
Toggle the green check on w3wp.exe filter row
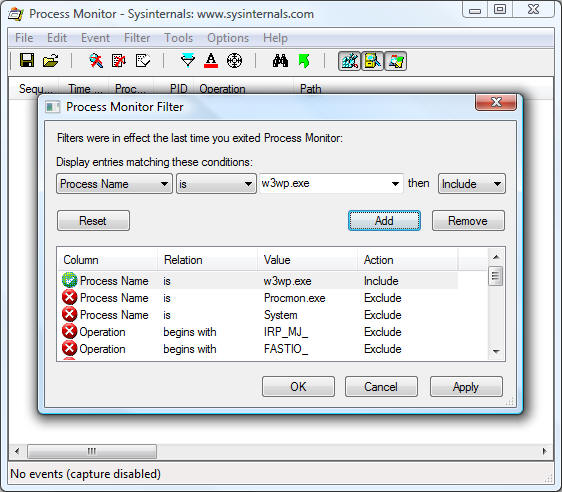69,280
